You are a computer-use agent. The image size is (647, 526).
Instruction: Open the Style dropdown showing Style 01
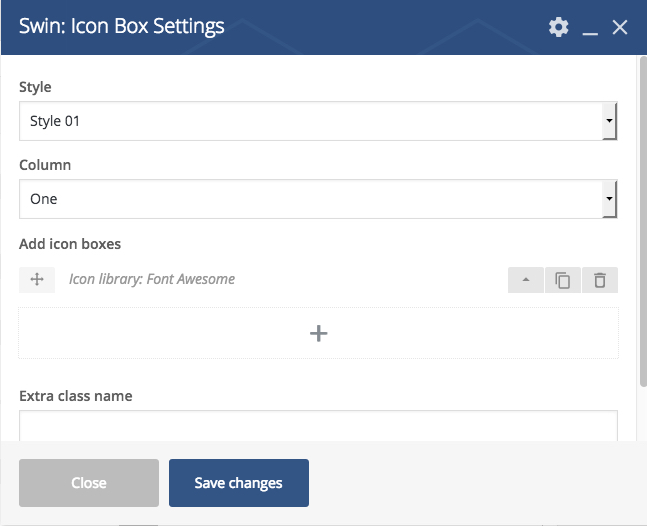click(318, 121)
